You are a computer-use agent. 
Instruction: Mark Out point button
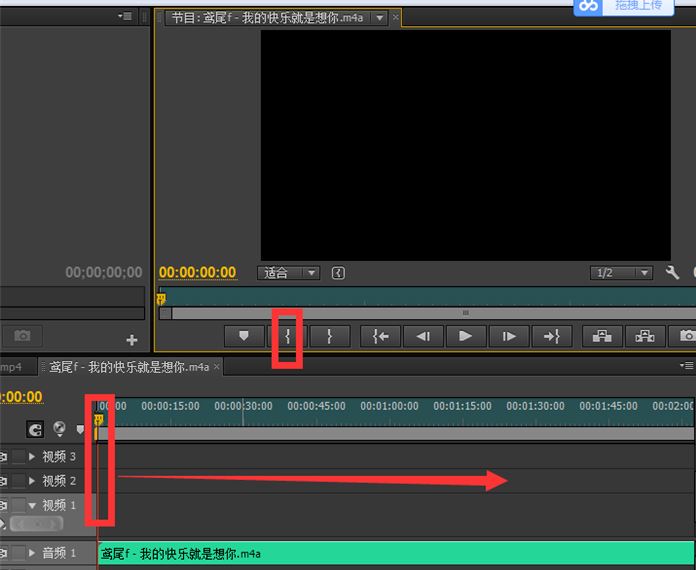pyautogui.click(x=329, y=336)
